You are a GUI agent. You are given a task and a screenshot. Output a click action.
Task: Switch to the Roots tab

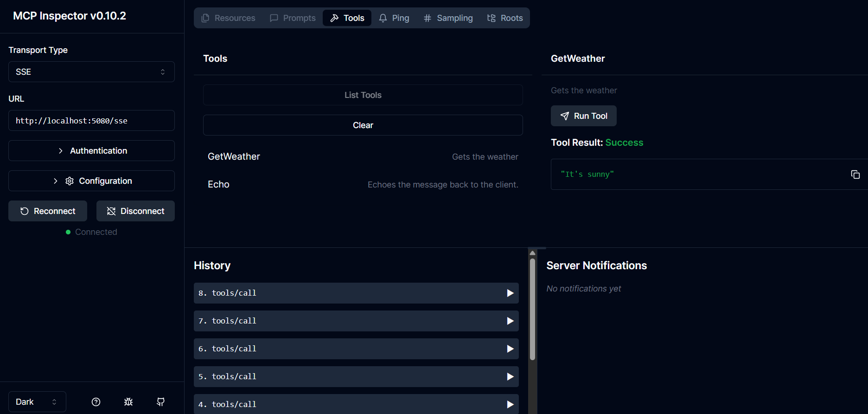click(505, 18)
